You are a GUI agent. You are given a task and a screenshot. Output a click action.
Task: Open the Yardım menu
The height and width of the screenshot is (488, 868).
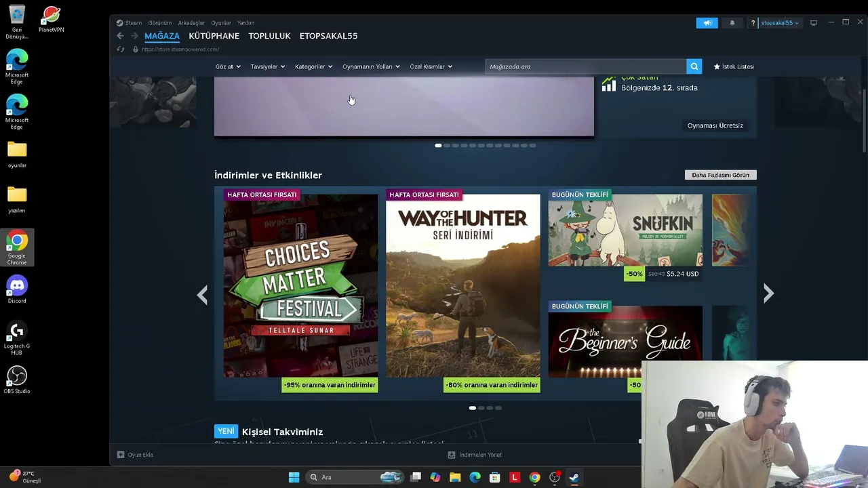click(x=245, y=23)
